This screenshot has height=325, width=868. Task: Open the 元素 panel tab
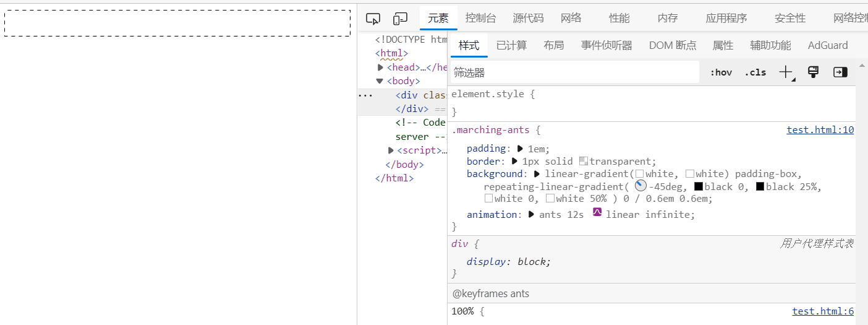click(438, 18)
